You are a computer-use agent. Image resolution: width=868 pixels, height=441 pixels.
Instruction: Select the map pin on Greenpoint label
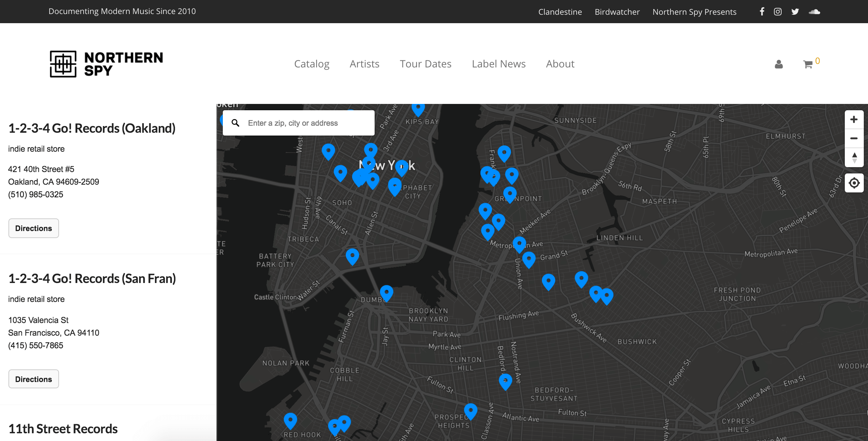click(510, 195)
